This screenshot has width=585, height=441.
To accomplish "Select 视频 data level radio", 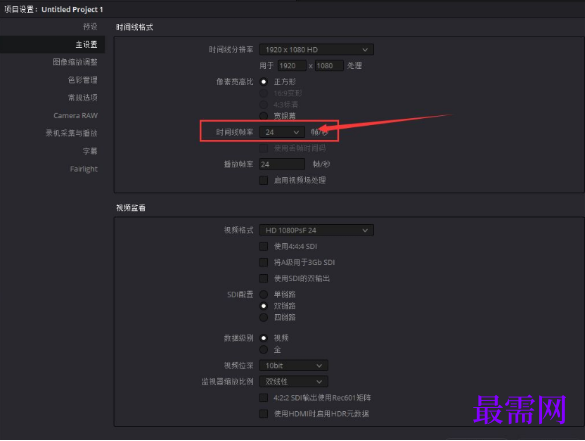I will pyautogui.click(x=264, y=338).
